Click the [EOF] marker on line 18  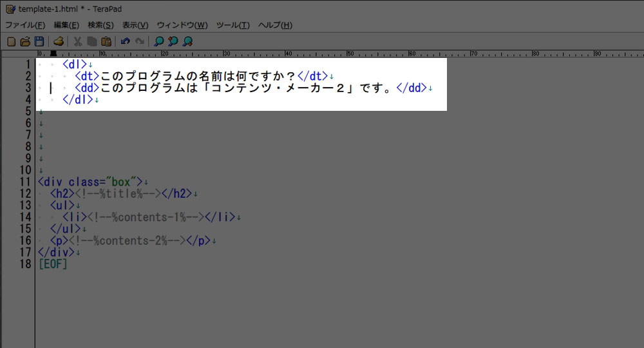[x=53, y=264]
